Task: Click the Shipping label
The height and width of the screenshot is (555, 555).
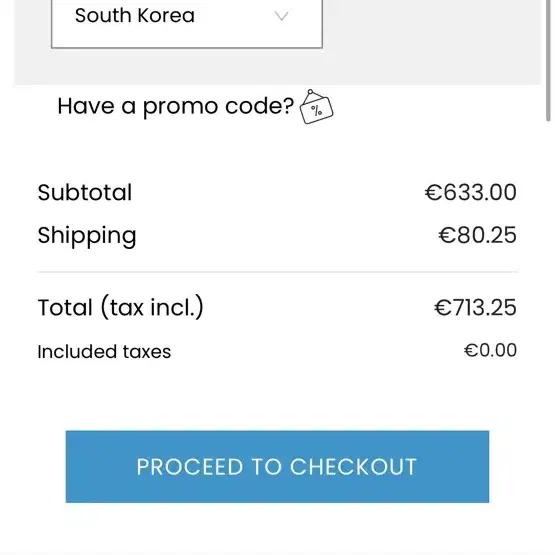Action: (87, 236)
